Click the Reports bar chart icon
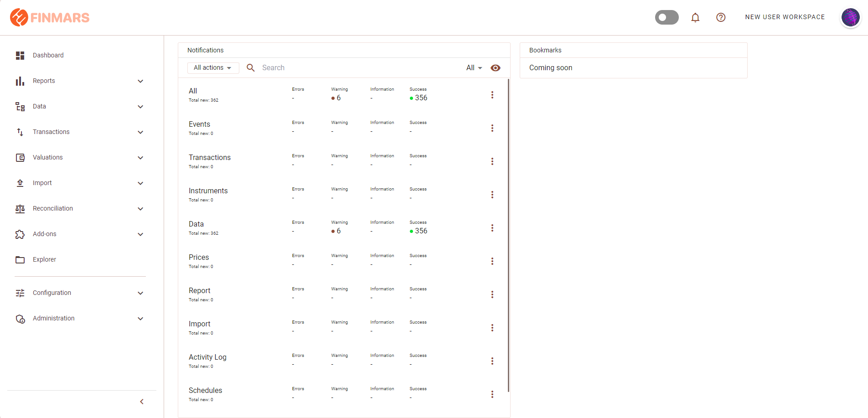 (20, 81)
